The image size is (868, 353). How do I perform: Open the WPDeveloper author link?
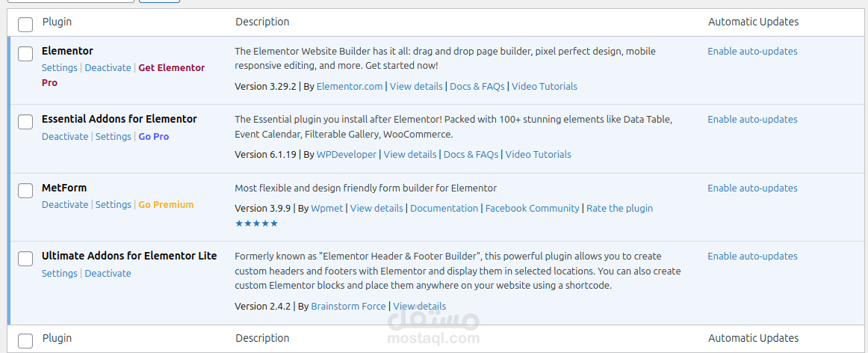(347, 155)
